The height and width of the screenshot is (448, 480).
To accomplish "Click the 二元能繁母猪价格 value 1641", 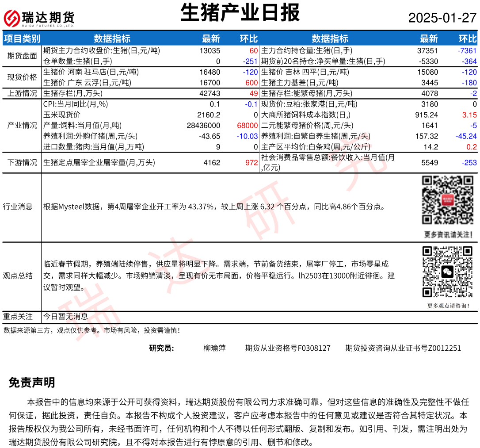I will point(430,126).
